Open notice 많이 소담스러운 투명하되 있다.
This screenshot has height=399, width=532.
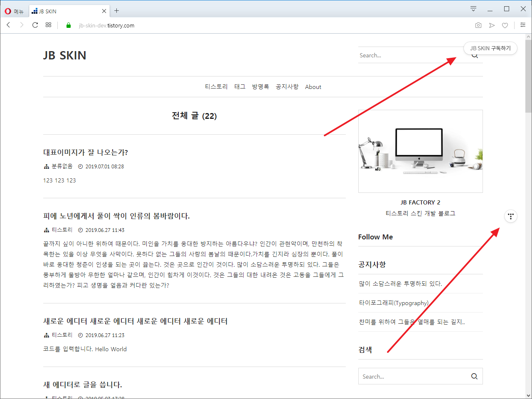pyautogui.click(x=401, y=284)
